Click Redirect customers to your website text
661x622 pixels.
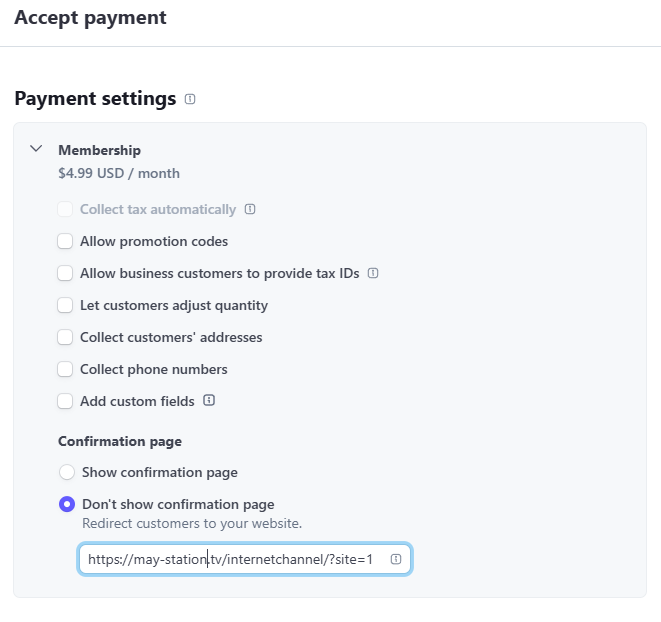pyautogui.click(x=192, y=524)
